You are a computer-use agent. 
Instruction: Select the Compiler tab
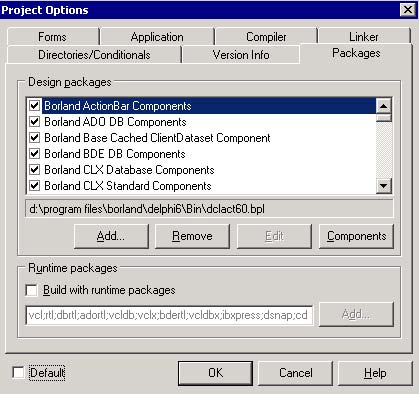click(x=266, y=37)
